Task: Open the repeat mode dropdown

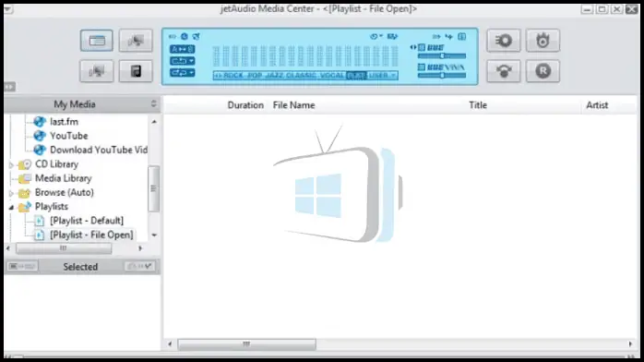Action: tap(182, 61)
